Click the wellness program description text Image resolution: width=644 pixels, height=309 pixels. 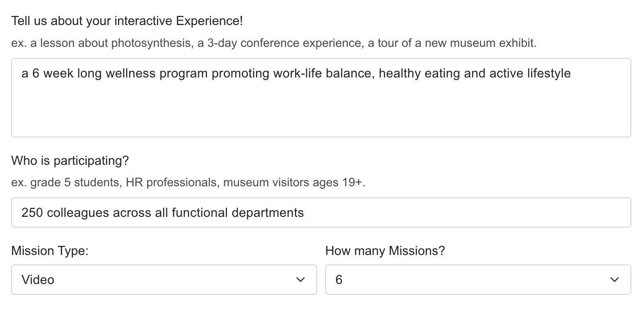pos(296,73)
